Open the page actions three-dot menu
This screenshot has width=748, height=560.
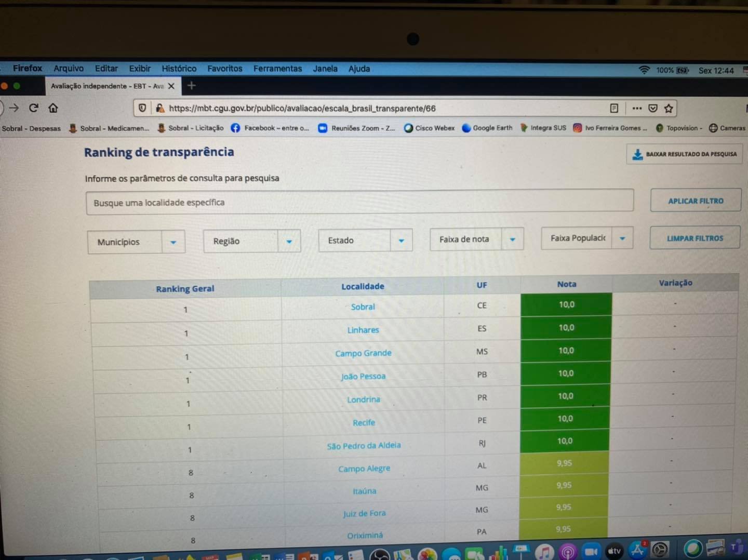(637, 108)
